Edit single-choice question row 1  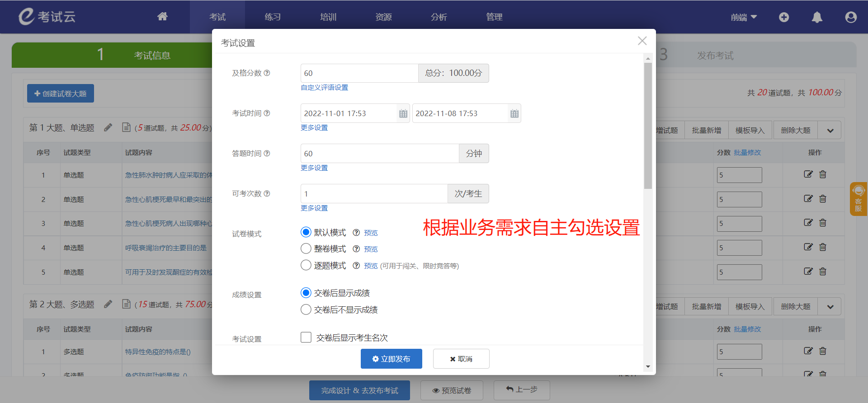[x=808, y=174]
